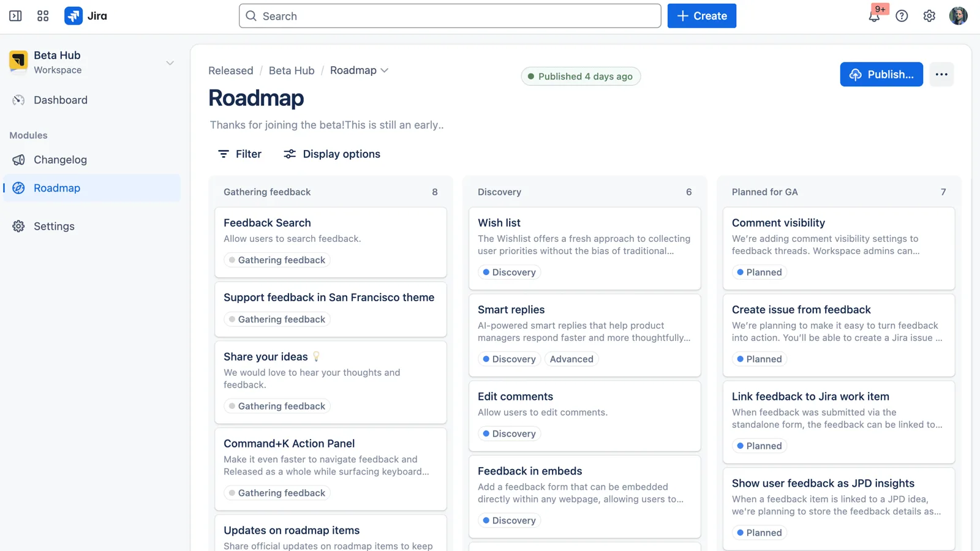Click the Planned for GA column header
980x551 pixels.
point(764,192)
